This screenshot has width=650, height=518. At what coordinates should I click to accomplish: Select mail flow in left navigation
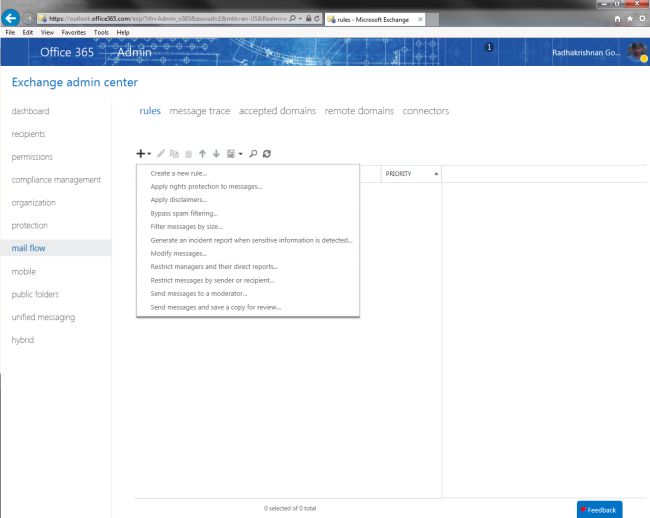[56, 248]
